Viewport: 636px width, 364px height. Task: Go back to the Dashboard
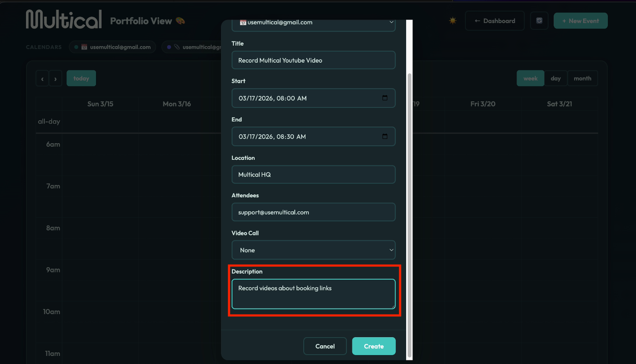pyautogui.click(x=495, y=21)
